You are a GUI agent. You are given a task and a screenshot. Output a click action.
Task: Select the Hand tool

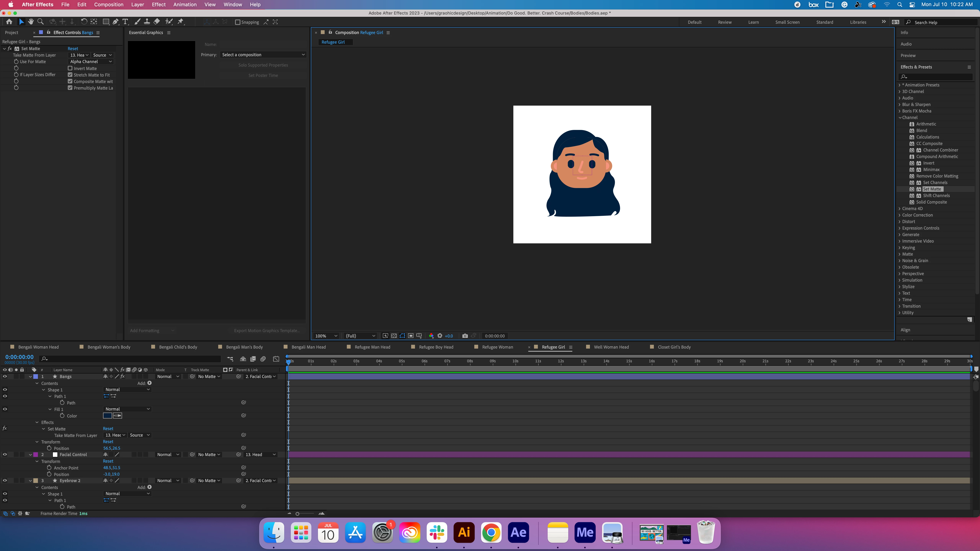(31, 22)
